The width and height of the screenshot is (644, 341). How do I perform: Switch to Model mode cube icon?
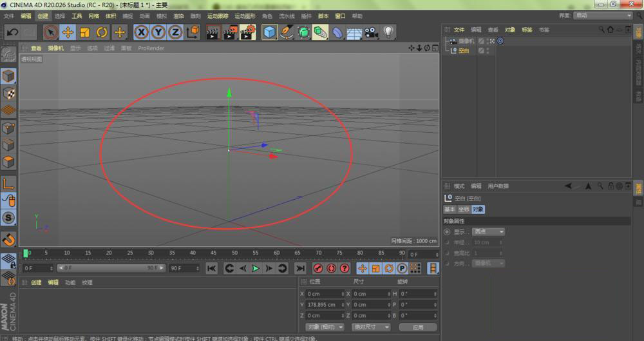click(8, 76)
